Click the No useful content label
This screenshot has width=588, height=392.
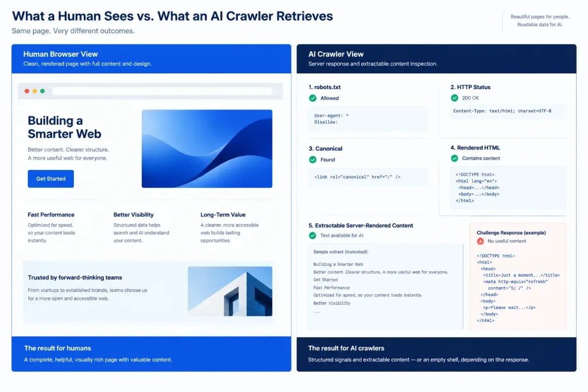[507, 241]
